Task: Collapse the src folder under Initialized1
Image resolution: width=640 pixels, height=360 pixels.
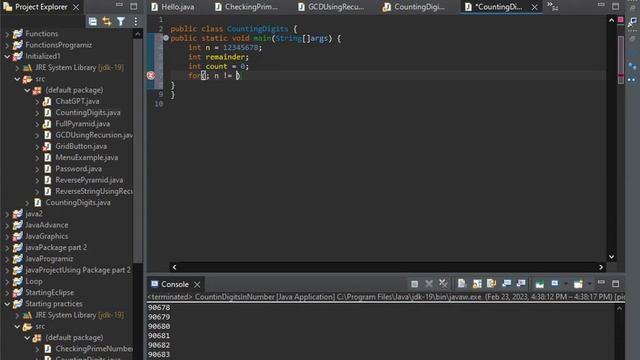Action: tap(17, 79)
